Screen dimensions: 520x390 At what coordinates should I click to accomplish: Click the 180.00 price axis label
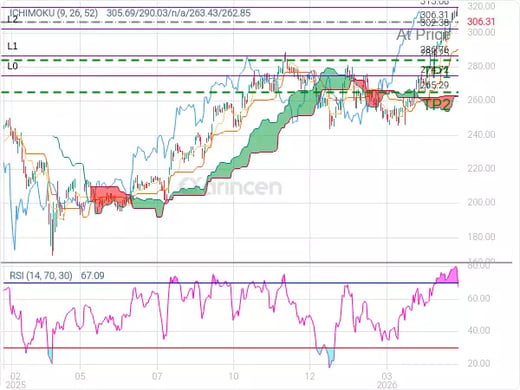(x=481, y=237)
